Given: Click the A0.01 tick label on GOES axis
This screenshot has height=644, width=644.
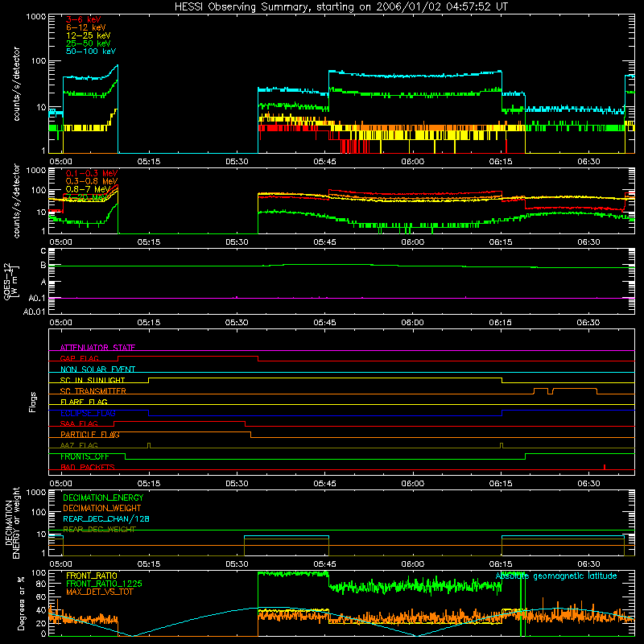Looking at the screenshot, I should (34, 312).
